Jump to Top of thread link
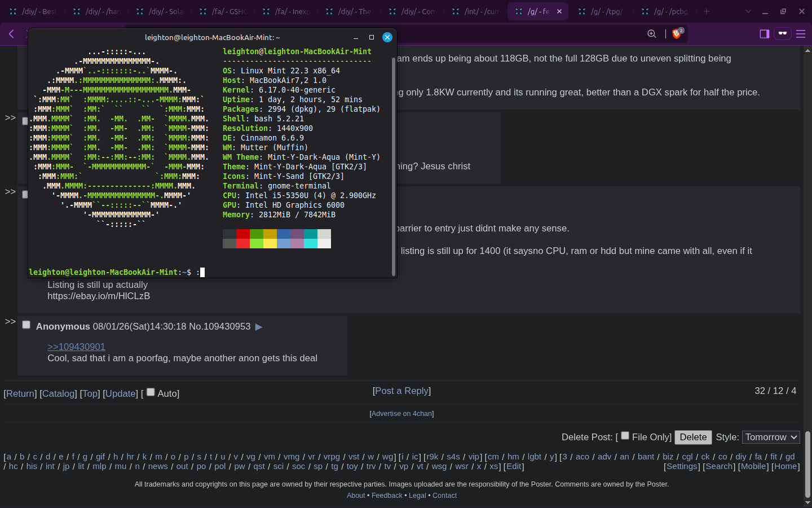The image size is (812, 508). [x=90, y=393]
